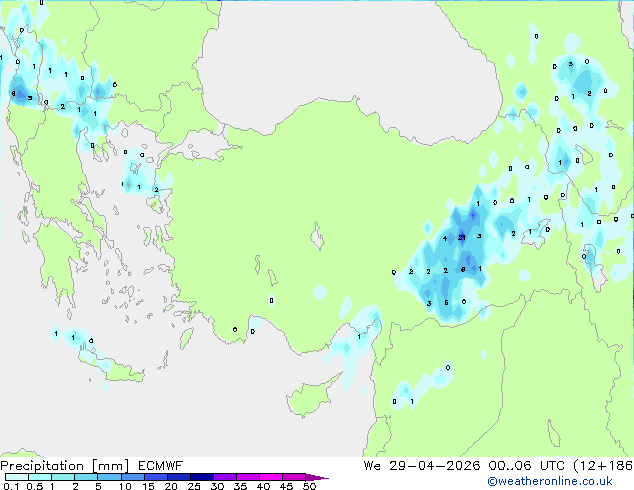This screenshot has width=634, height=490.
Task: Pick the 10–15 mm blue legend swatch
Action: pyautogui.click(x=133, y=477)
